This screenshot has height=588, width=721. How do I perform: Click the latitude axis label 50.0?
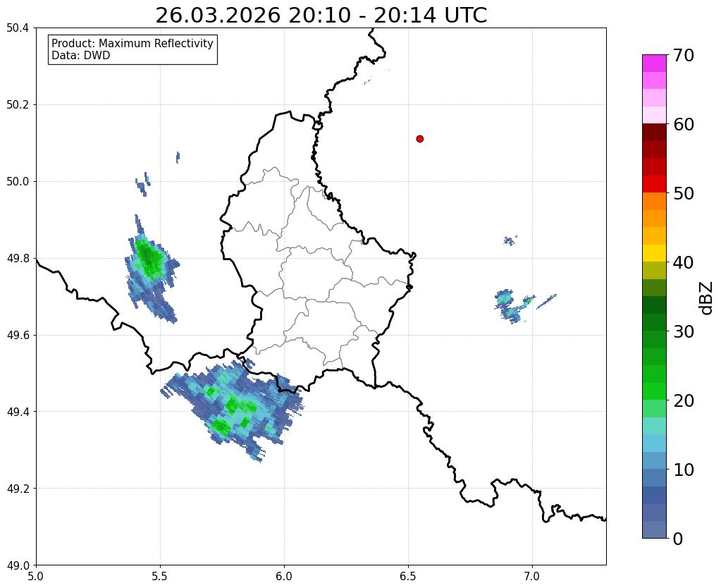click(x=18, y=182)
